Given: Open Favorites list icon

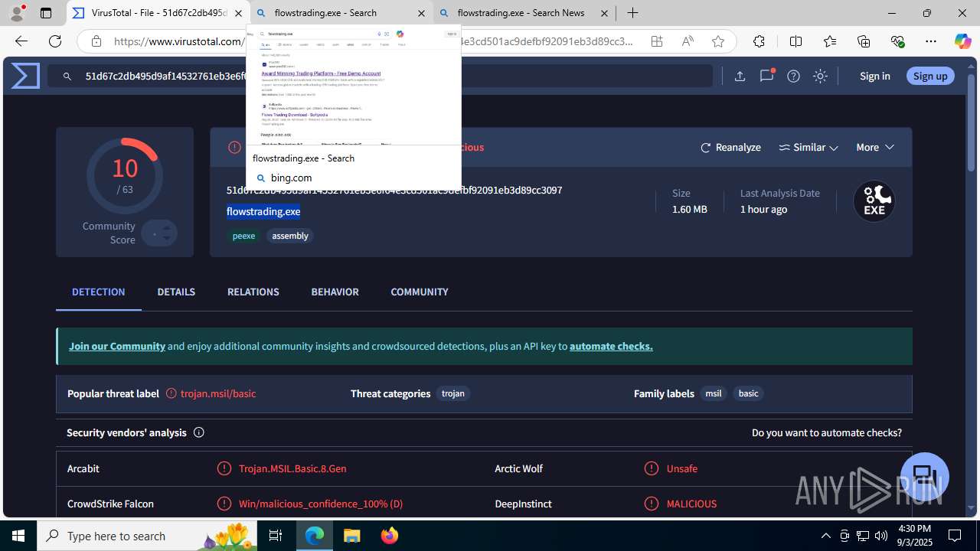Looking at the screenshot, I should 830,41.
